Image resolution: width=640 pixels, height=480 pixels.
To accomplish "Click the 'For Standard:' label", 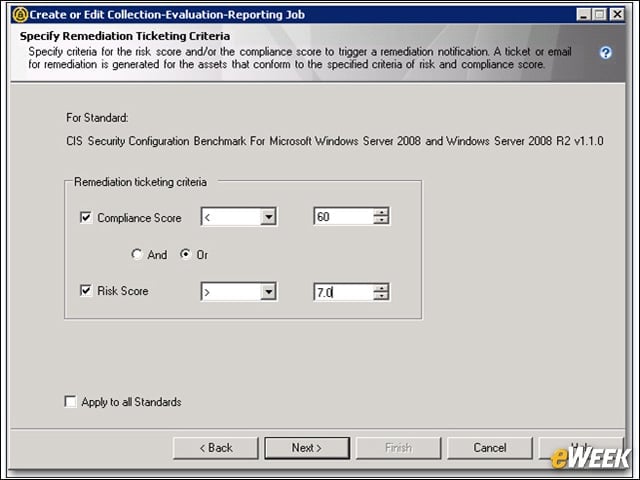I will 97,118.
